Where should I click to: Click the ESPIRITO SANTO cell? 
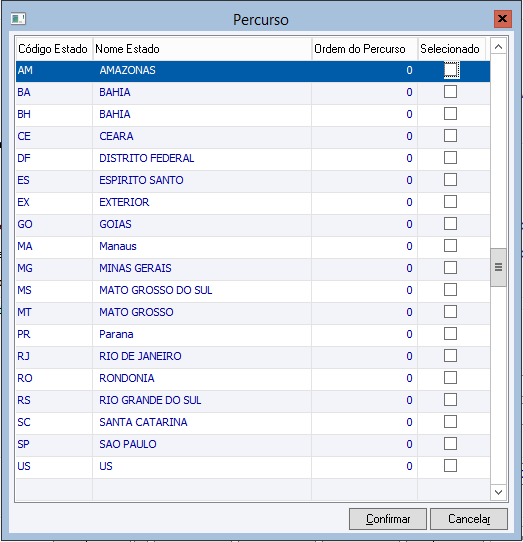202,180
